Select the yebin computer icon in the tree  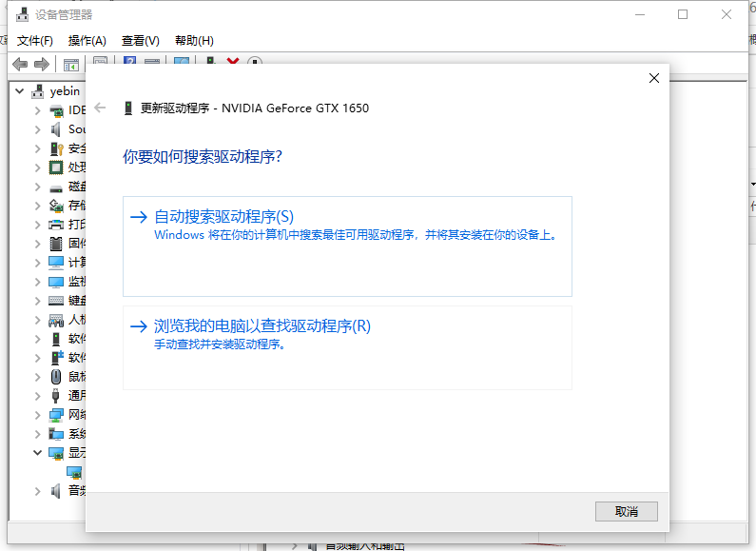pos(38,91)
